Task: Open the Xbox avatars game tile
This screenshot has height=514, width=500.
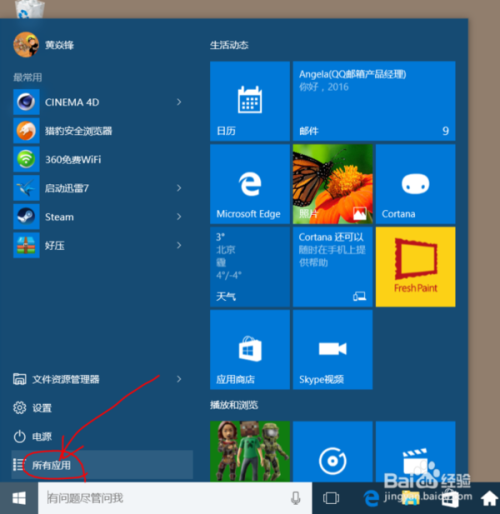Action: pyautogui.click(x=250, y=451)
